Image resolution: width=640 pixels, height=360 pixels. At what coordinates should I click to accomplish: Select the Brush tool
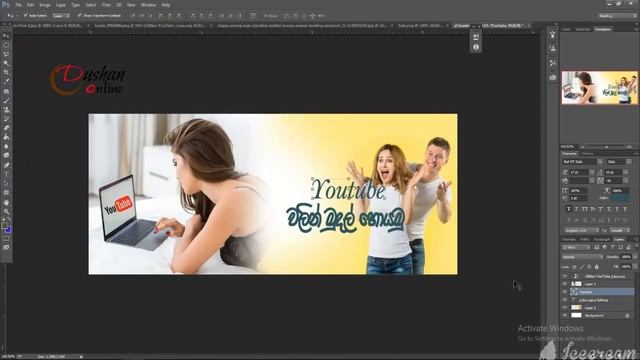pos(6,100)
